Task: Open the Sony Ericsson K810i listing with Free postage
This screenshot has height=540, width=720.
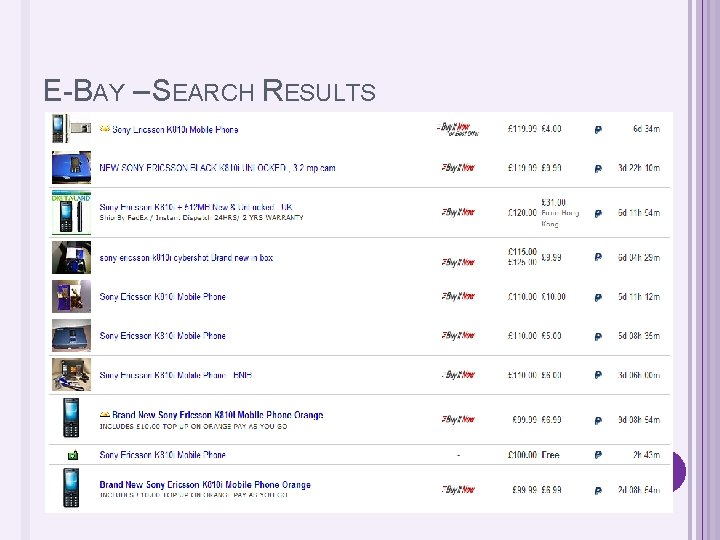Action: click(162, 455)
